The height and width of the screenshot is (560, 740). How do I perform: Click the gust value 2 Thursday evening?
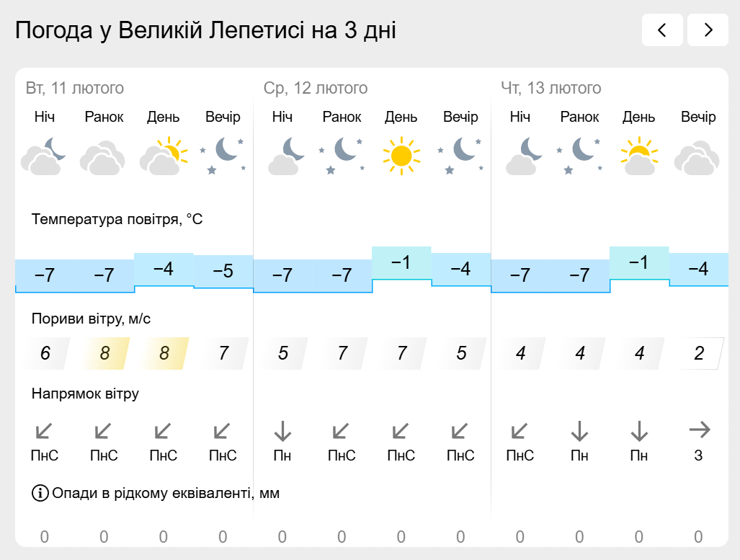pyautogui.click(x=699, y=353)
